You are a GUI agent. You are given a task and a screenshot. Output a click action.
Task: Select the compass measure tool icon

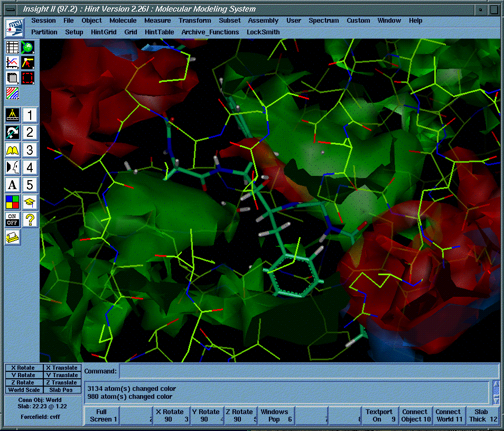point(13,115)
